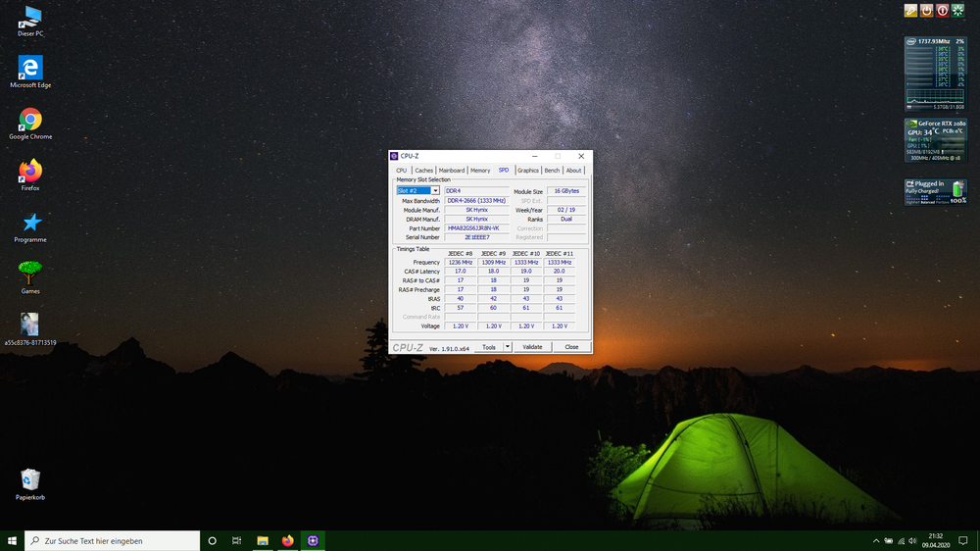Click the CPU-Z icon in taskbar

tap(313, 540)
